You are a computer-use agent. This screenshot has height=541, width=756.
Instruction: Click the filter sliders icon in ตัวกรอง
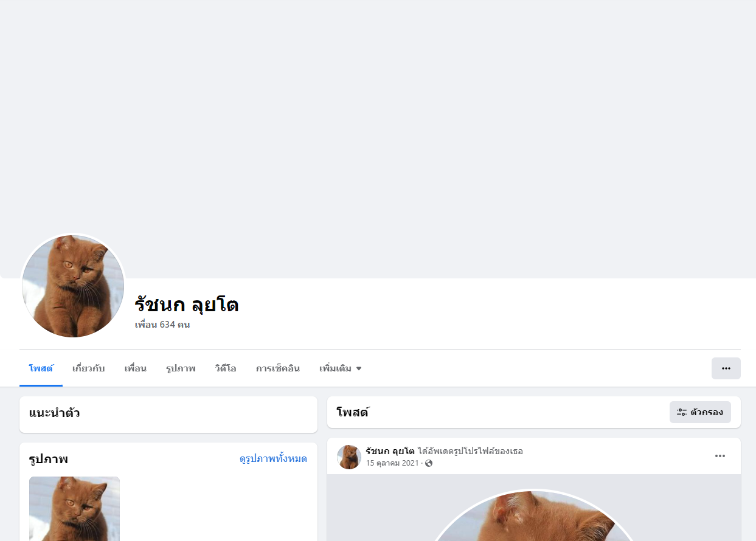[x=682, y=412]
